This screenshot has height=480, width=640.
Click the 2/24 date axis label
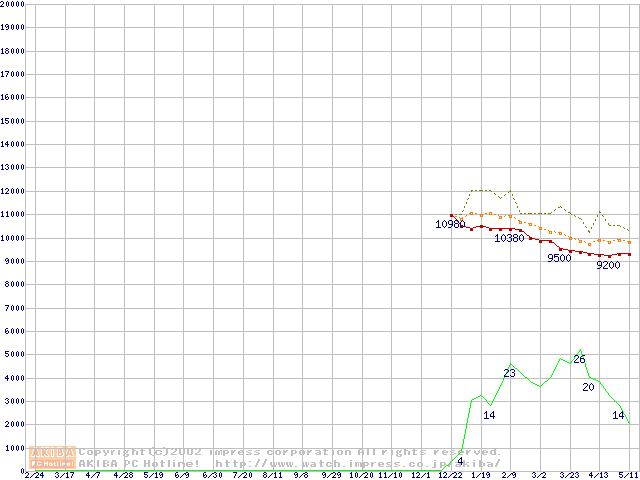point(33,476)
